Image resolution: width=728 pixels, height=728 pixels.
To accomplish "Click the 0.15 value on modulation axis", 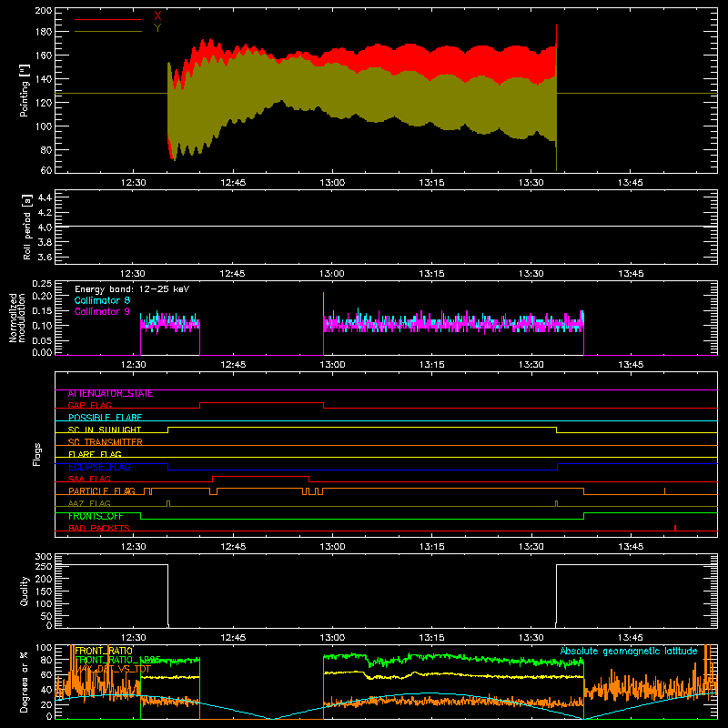I will pyautogui.click(x=42, y=310).
